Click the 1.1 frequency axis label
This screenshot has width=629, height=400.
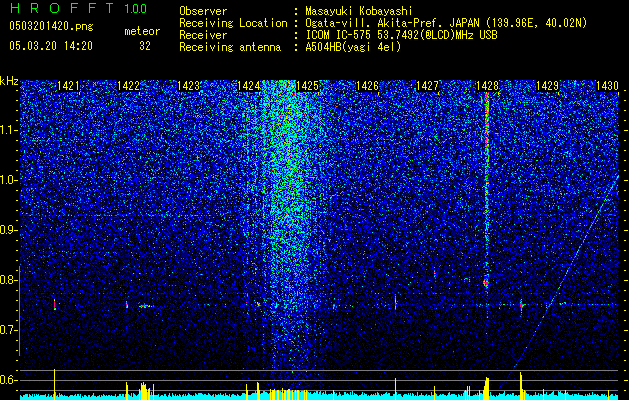[8, 130]
